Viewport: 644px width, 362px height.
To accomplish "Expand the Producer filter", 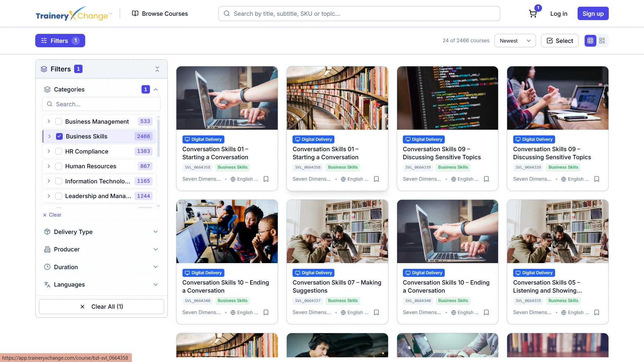I will 101,249.
